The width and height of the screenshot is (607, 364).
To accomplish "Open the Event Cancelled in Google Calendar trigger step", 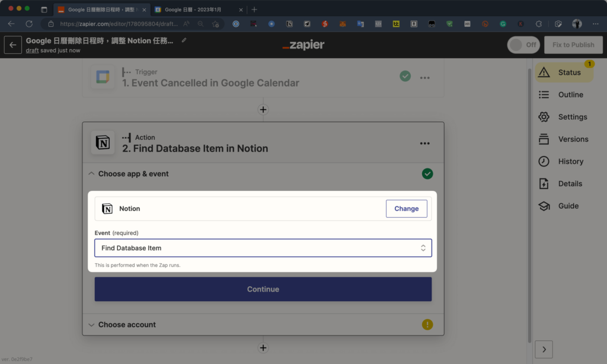I will point(210,83).
